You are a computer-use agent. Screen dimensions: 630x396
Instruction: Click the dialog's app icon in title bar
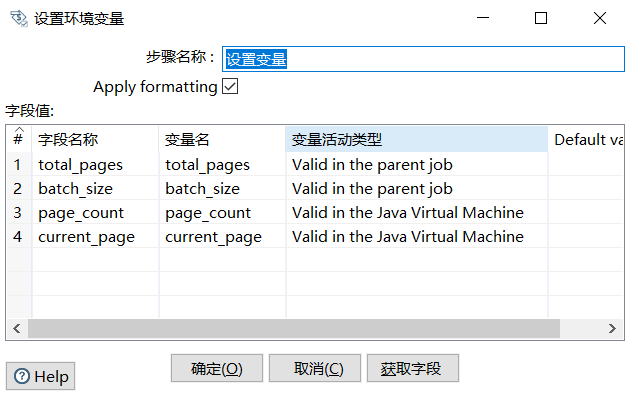tap(18, 18)
